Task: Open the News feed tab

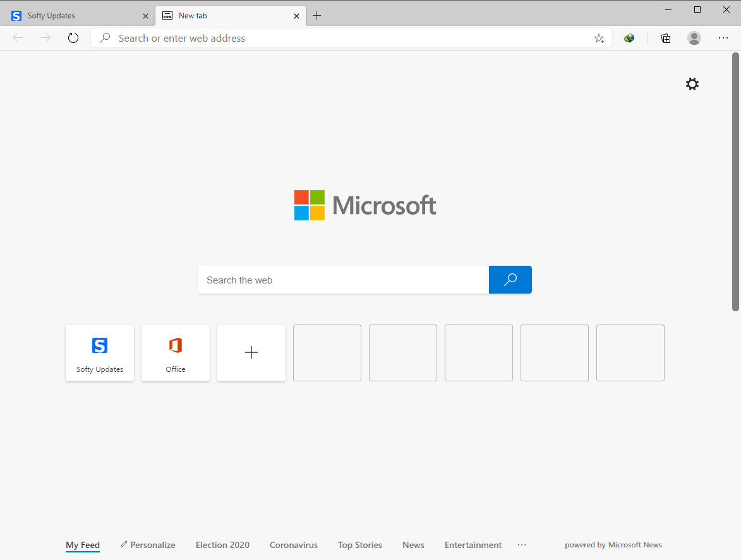Action: pos(413,545)
